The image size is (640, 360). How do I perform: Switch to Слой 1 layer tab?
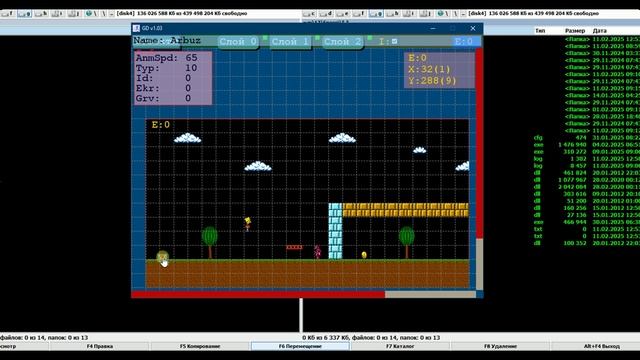tap(290, 42)
